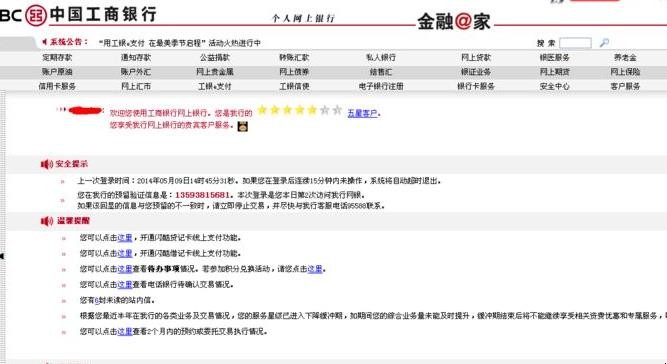
Task: Click the system announcement text 用工银e支付
Action: coord(179,43)
